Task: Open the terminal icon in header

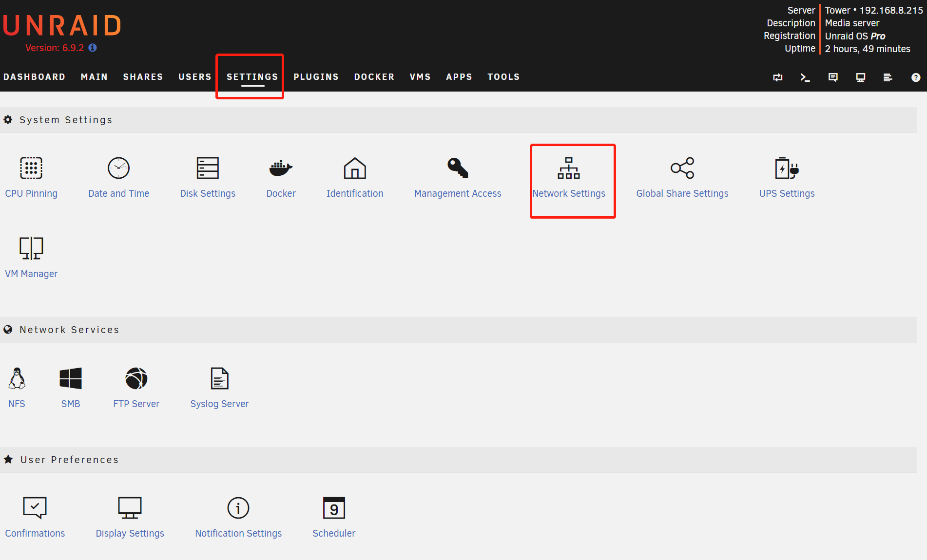Action: [805, 77]
